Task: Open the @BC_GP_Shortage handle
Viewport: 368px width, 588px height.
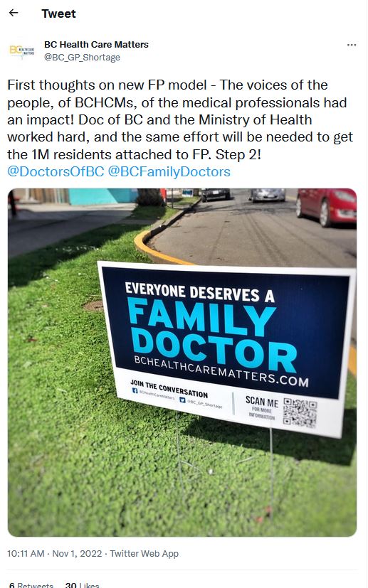Action: (83, 58)
